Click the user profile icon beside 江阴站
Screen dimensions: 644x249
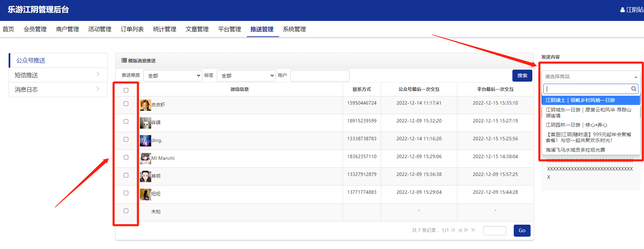[622, 10]
